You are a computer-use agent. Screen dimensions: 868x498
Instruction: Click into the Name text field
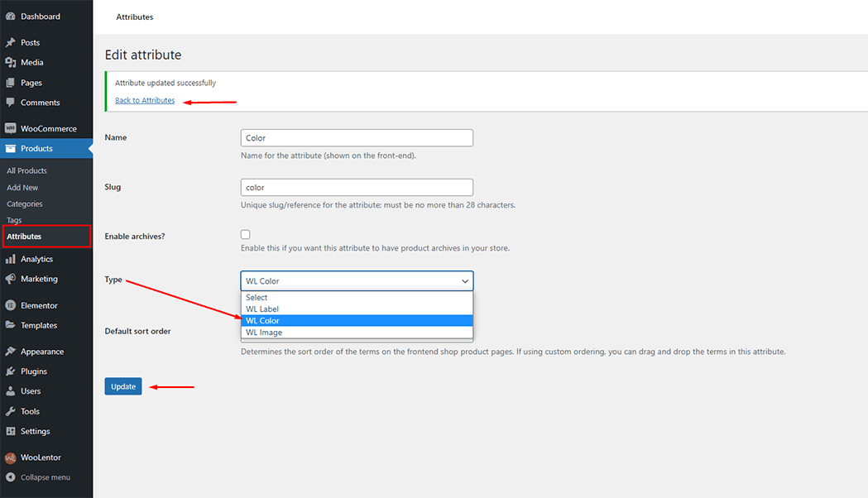pyautogui.click(x=357, y=138)
